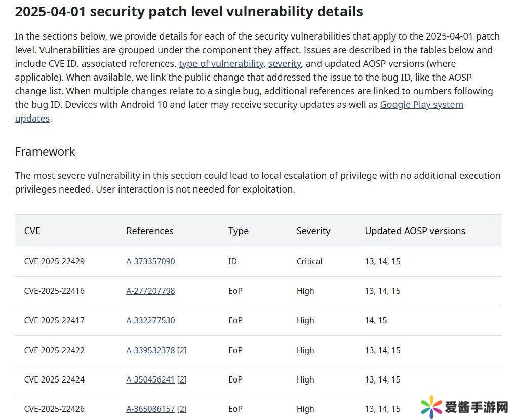Click the Severity column header
The width and height of the screenshot is (515, 420).
(x=313, y=231)
